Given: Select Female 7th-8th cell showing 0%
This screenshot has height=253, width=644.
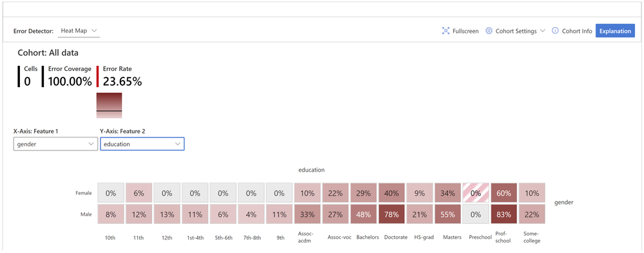Looking at the screenshot, I should 251,193.
